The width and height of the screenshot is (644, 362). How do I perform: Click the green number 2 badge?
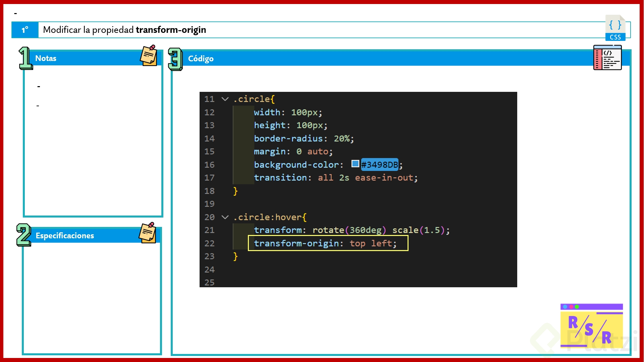tap(24, 235)
